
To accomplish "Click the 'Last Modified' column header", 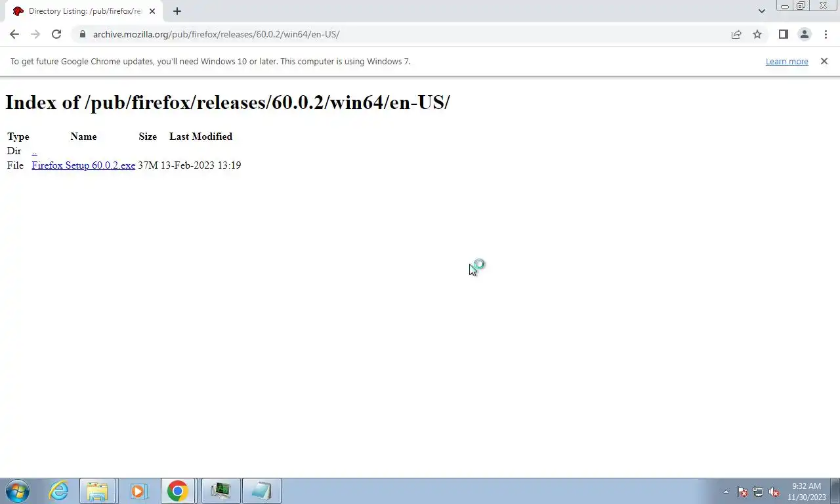I will 201,136.
